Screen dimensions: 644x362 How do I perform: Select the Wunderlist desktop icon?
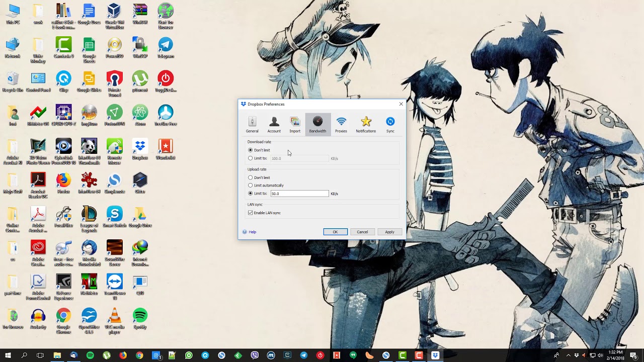[166, 150]
